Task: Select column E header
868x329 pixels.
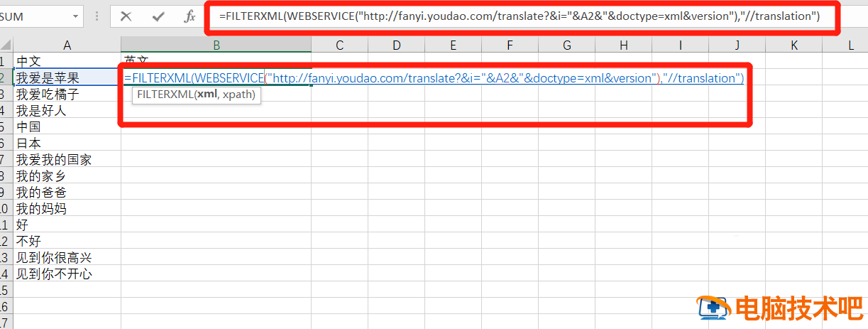Action: pyautogui.click(x=454, y=45)
